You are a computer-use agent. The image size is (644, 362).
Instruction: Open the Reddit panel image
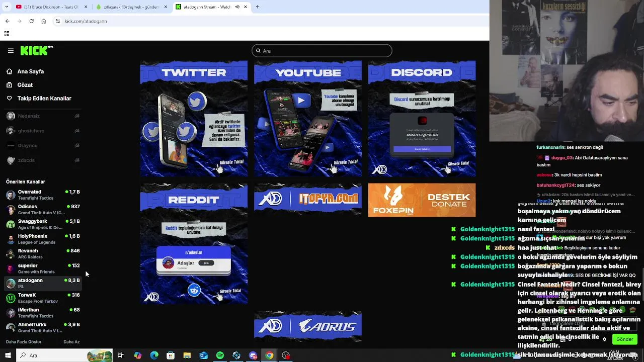tap(194, 244)
